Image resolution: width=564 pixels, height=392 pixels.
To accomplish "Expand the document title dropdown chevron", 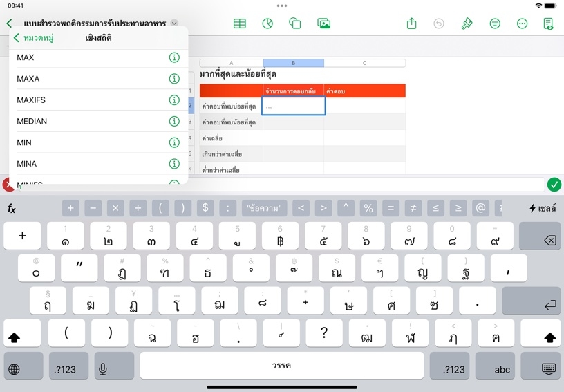I will [x=174, y=24].
